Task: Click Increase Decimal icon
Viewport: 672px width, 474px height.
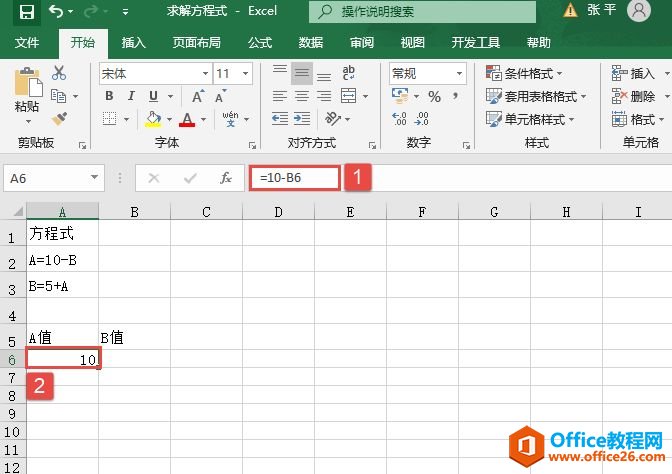Action: (399, 119)
